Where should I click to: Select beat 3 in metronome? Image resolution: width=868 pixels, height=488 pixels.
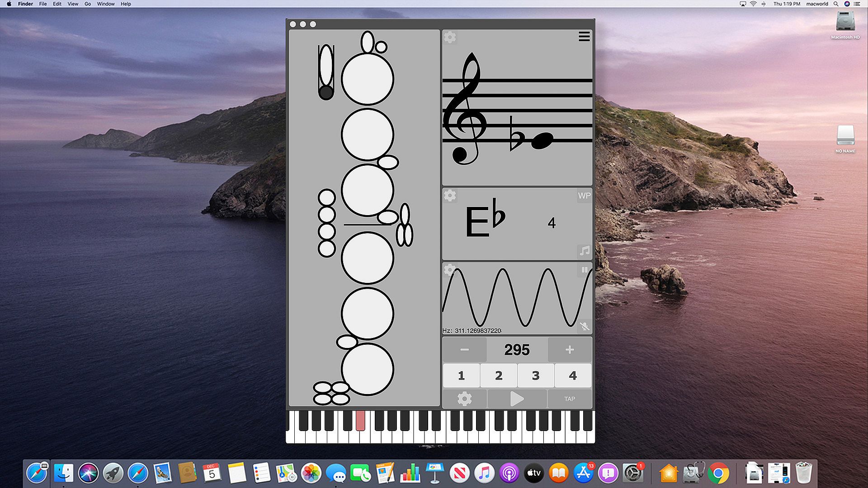(x=536, y=375)
